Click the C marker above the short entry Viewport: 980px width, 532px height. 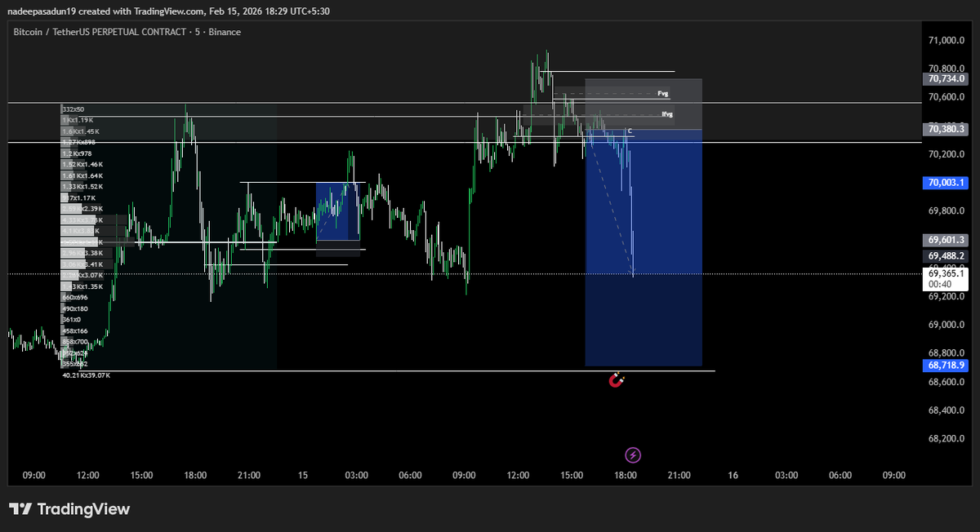[630, 131]
